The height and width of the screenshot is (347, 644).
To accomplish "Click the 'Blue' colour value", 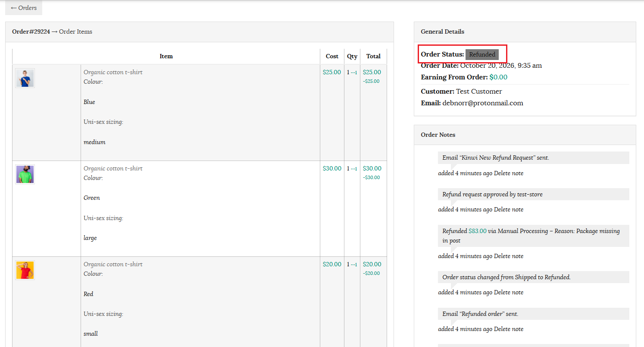I will (x=89, y=102).
